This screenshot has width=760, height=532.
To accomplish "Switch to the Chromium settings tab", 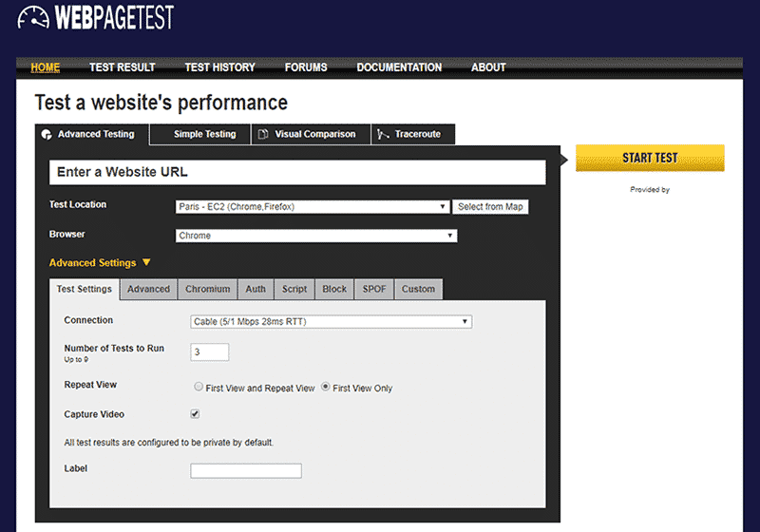I will [207, 289].
